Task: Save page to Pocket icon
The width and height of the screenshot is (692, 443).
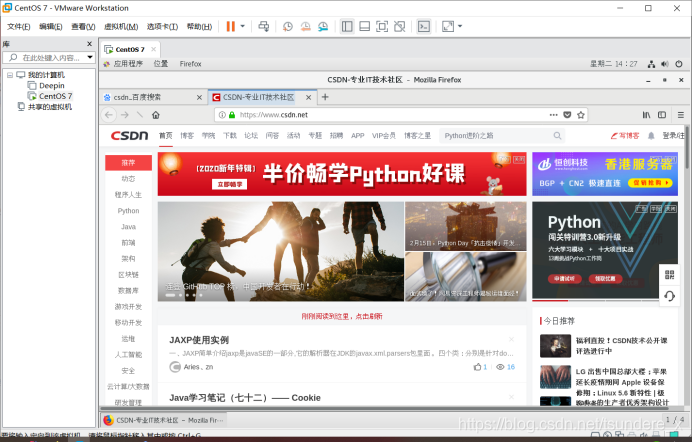Action: coord(567,115)
